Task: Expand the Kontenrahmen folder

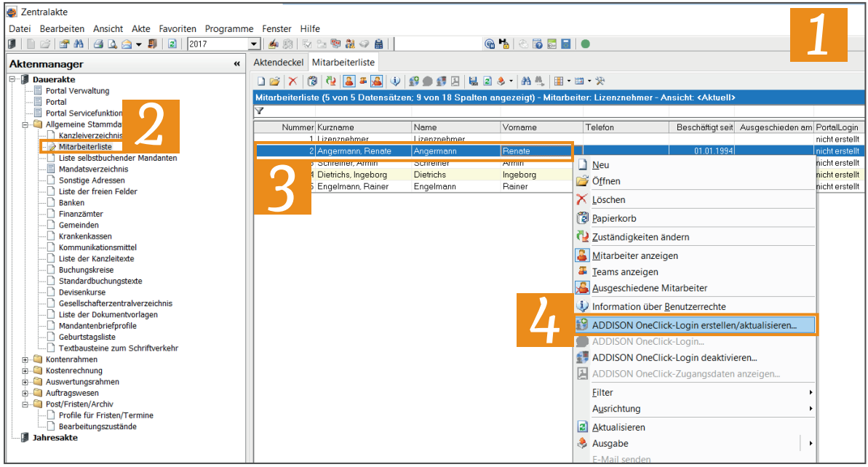Action: coord(25,359)
